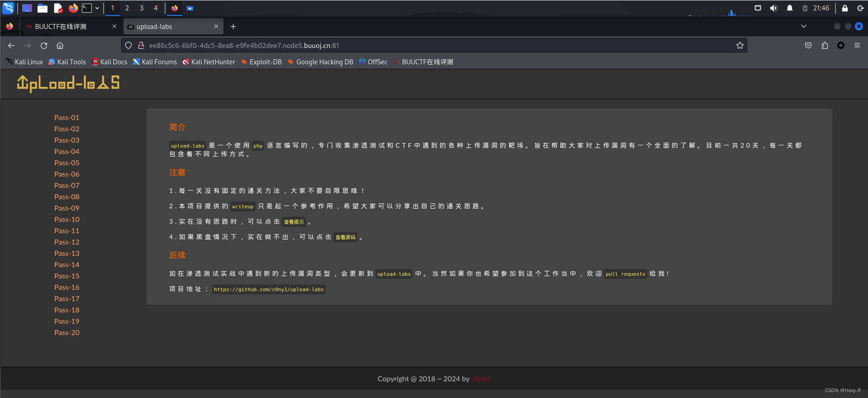868x398 pixels.
Task: Open Pass-03 level
Action: click(x=67, y=140)
